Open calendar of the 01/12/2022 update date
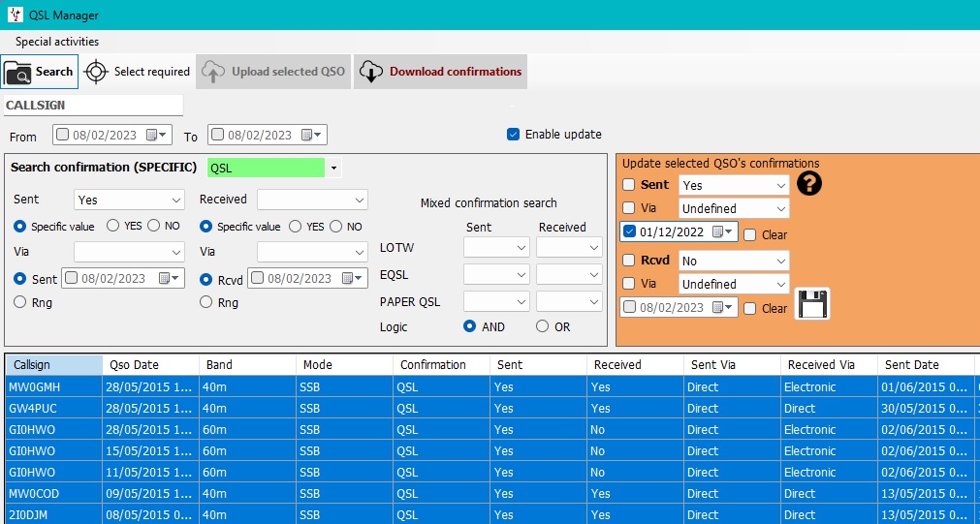980x524 pixels. tap(722, 232)
